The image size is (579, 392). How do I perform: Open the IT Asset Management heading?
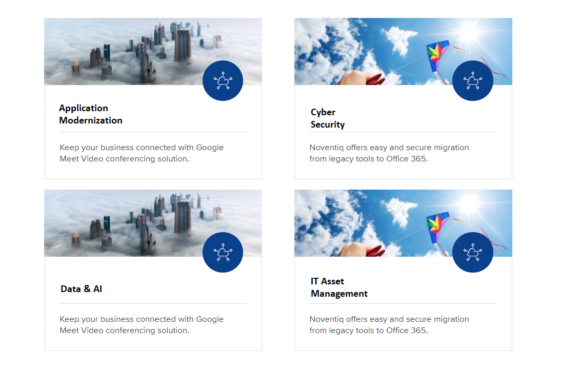(x=339, y=287)
